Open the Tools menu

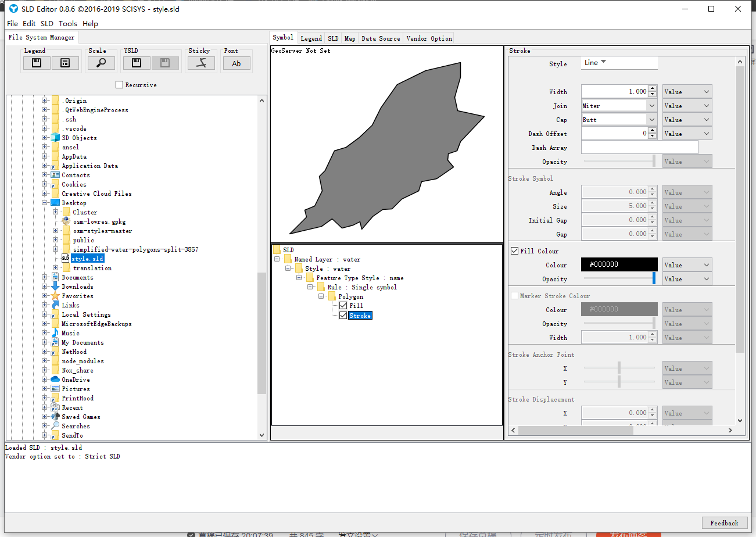point(67,23)
